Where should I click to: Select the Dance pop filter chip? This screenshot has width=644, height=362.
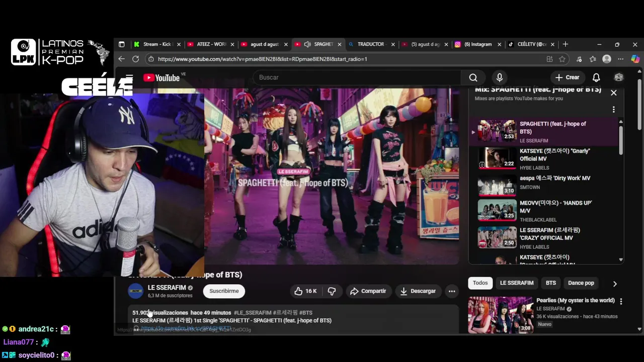581,283
